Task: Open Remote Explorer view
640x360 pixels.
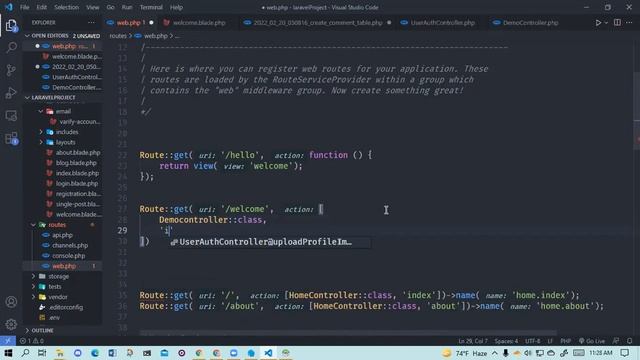Action: click(11, 116)
